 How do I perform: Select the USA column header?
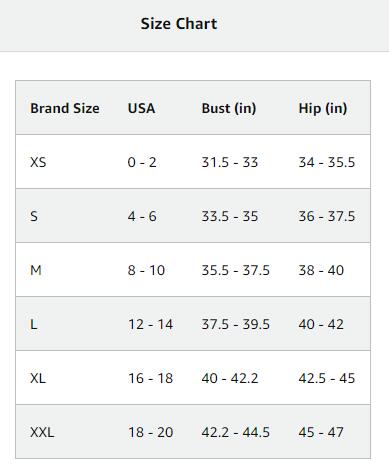click(x=141, y=108)
